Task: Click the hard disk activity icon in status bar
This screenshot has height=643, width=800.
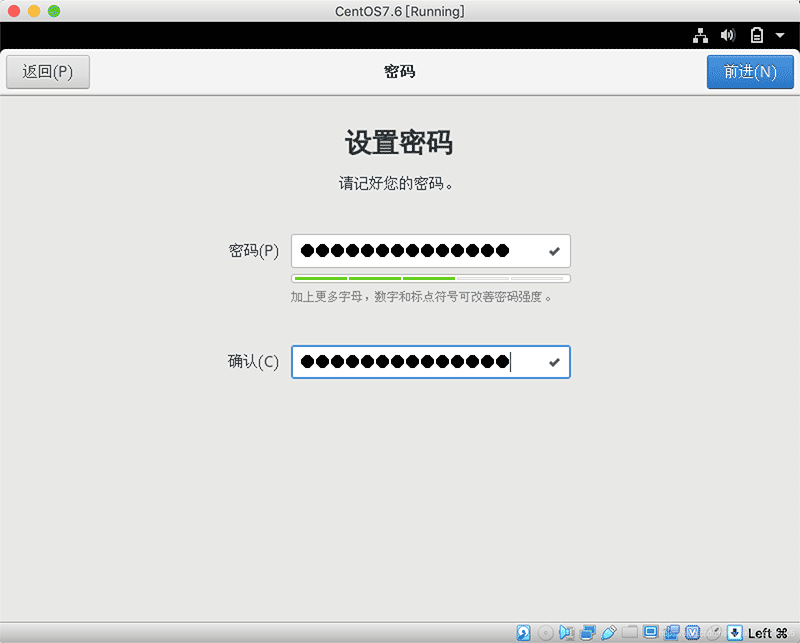Action: tap(522, 632)
